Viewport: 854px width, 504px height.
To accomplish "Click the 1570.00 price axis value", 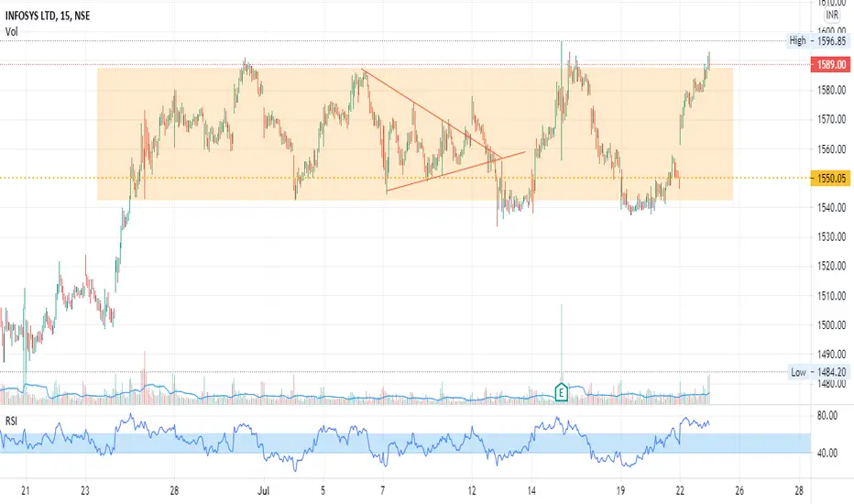I will (x=832, y=119).
